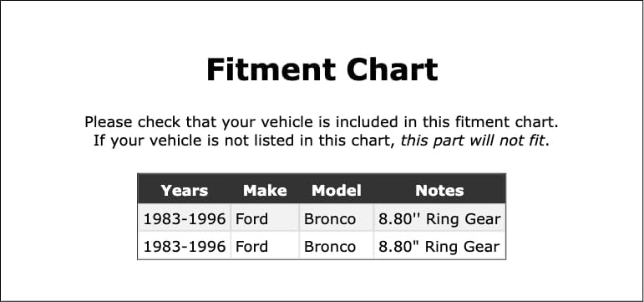Click Ford in the first table row

(251, 219)
